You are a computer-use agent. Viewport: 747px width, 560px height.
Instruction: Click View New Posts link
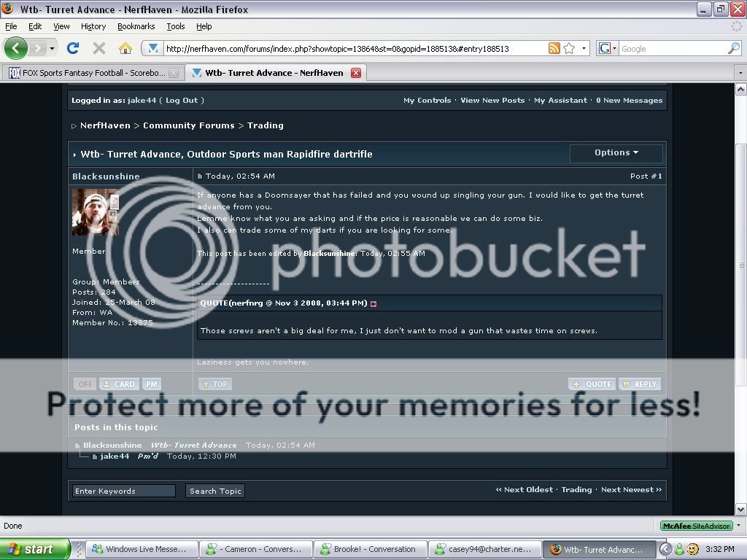(x=492, y=101)
